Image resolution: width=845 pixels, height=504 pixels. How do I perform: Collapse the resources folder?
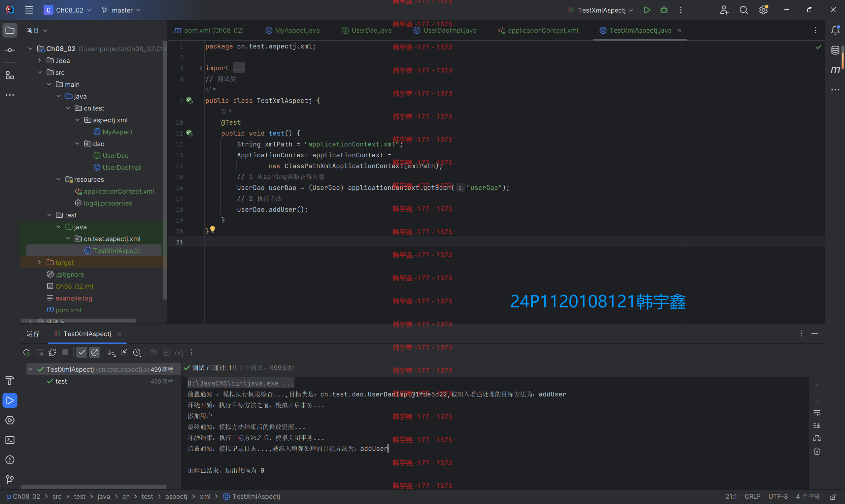click(58, 179)
